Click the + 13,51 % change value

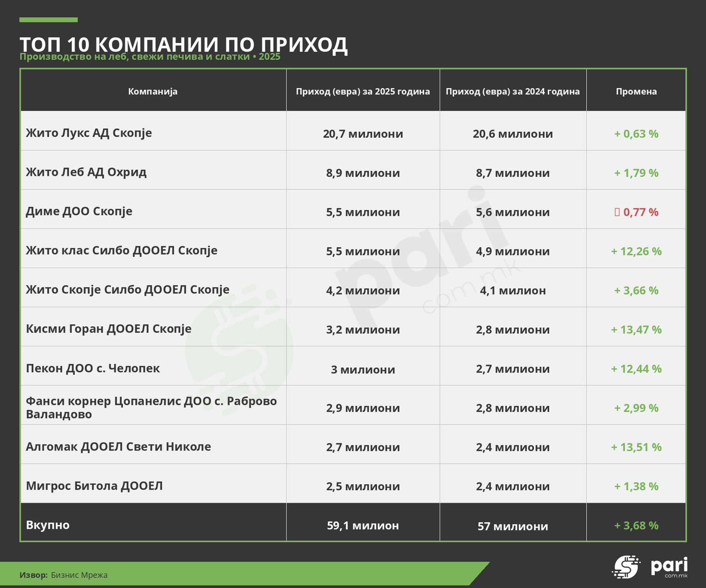click(636, 447)
